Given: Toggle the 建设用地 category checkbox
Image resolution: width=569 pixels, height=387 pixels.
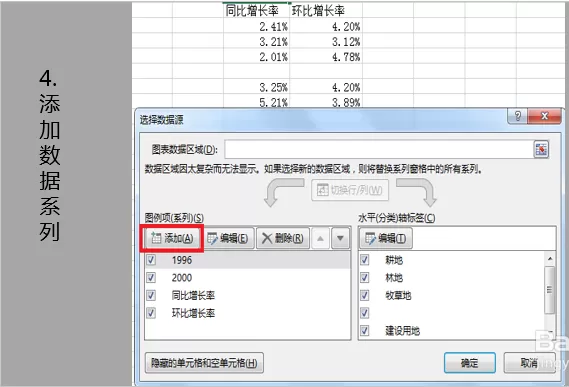Looking at the screenshot, I should pyautogui.click(x=364, y=330).
